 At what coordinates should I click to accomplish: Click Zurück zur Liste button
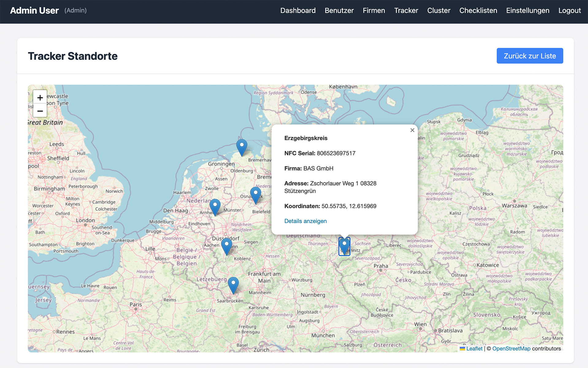pyautogui.click(x=530, y=56)
